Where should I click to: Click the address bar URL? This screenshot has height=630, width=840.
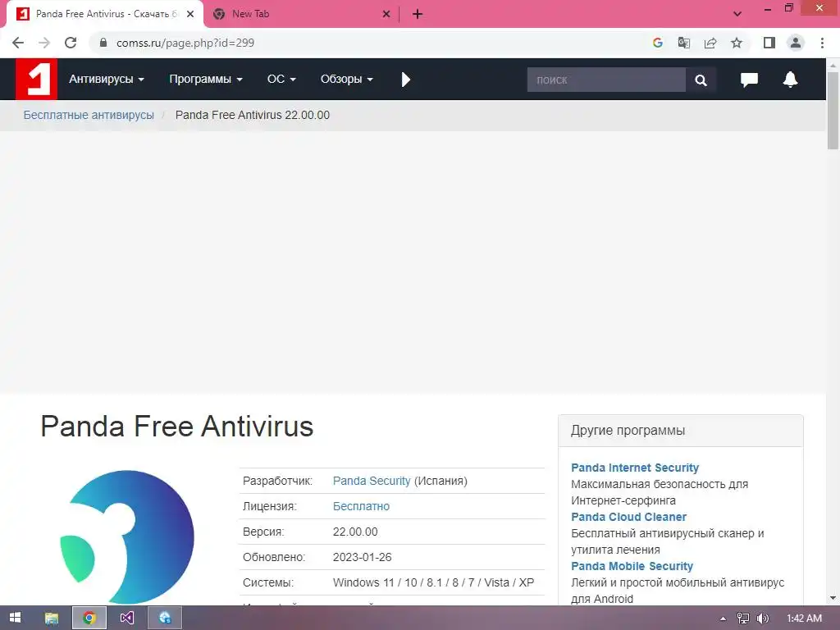click(x=185, y=43)
